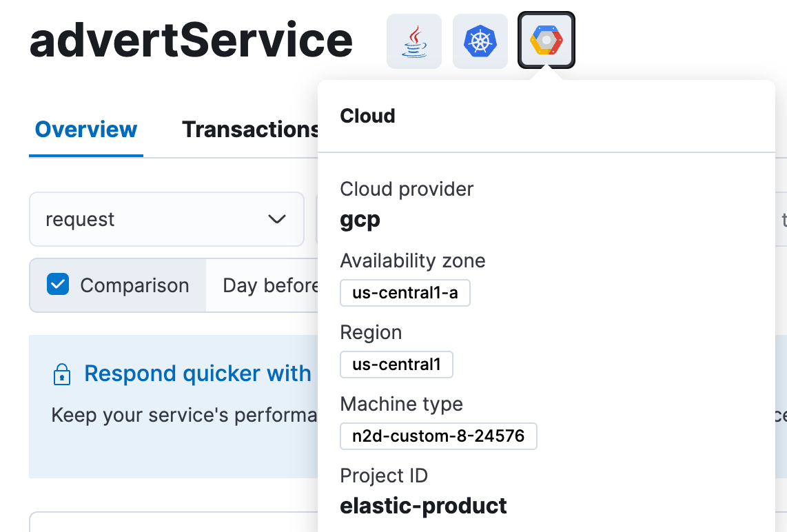Image resolution: width=787 pixels, height=532 pixels.
Task: Select the Overview tab
Action: point(85,129)
